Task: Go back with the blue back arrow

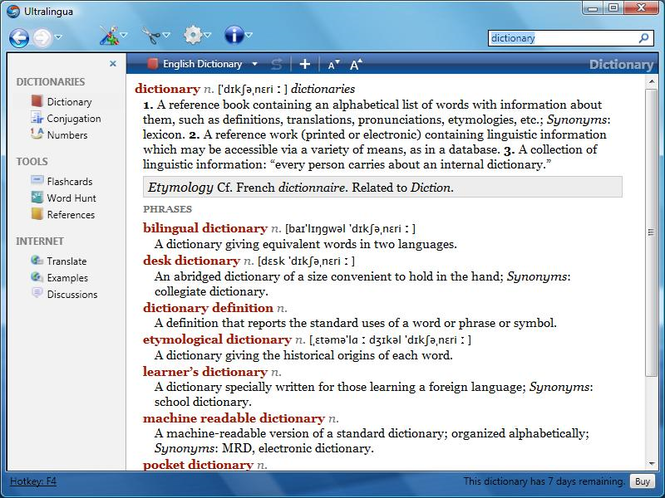Action: (19, 38)
